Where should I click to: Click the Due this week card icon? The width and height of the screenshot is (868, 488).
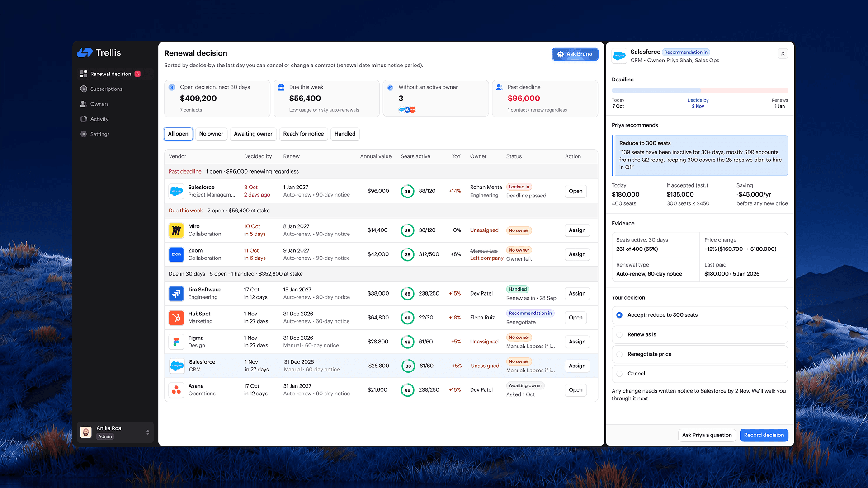click(x=281, y=87)
